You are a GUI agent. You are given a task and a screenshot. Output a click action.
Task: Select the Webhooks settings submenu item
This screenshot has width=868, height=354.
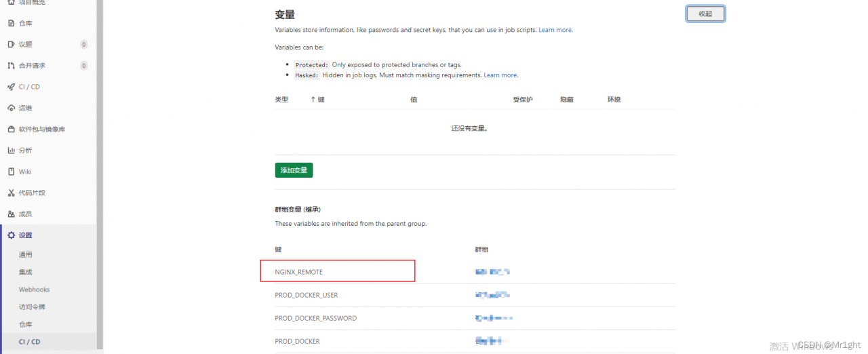pos(34,290)
